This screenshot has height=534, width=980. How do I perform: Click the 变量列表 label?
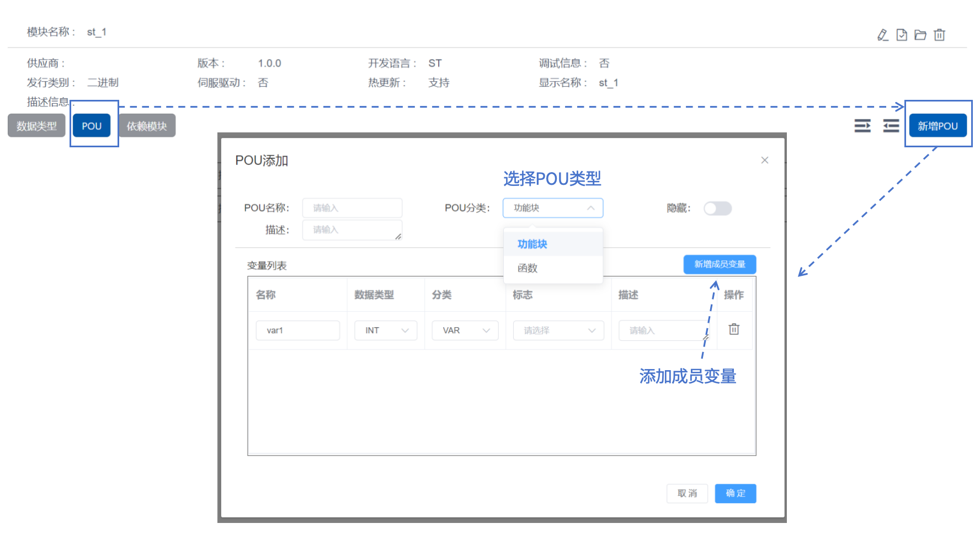point(267,265)
